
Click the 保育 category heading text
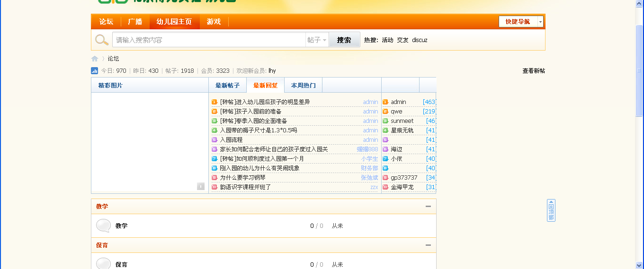coord(102,245)
